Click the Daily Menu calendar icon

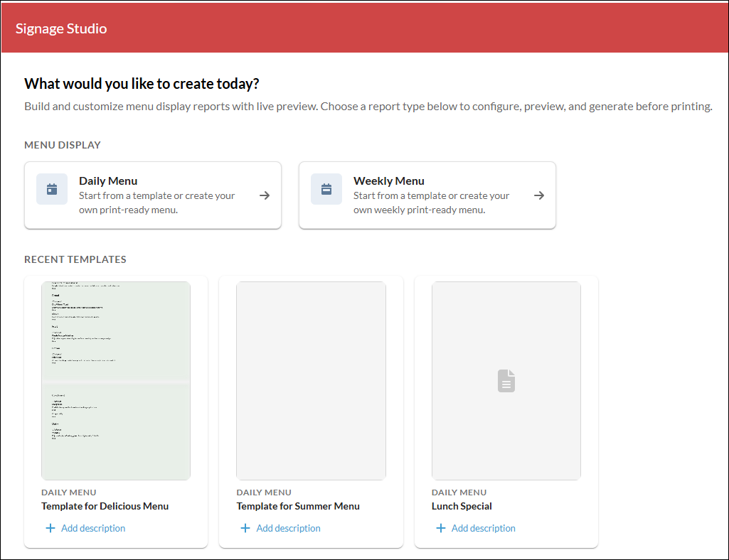click(x=52, y=189)
